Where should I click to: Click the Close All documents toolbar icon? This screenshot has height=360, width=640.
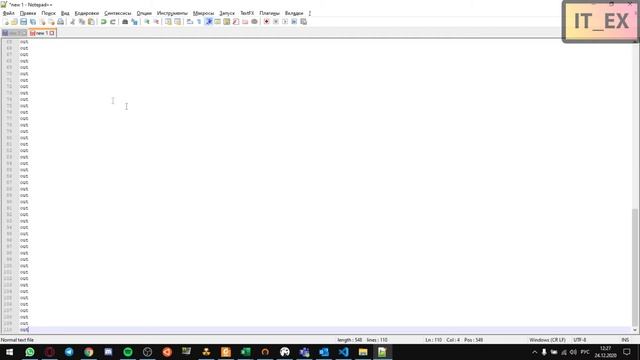[x=51, y=22]
